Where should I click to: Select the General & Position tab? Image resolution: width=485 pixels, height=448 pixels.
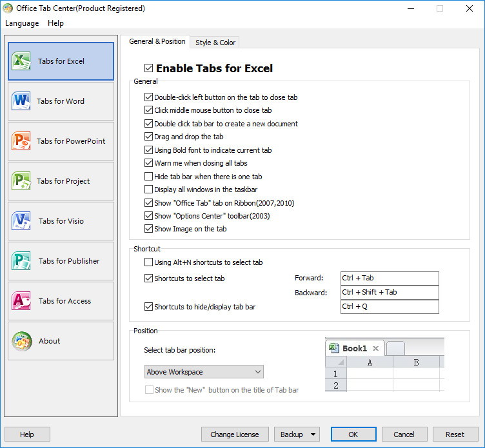pyautogui.click(x=157, y=41)
